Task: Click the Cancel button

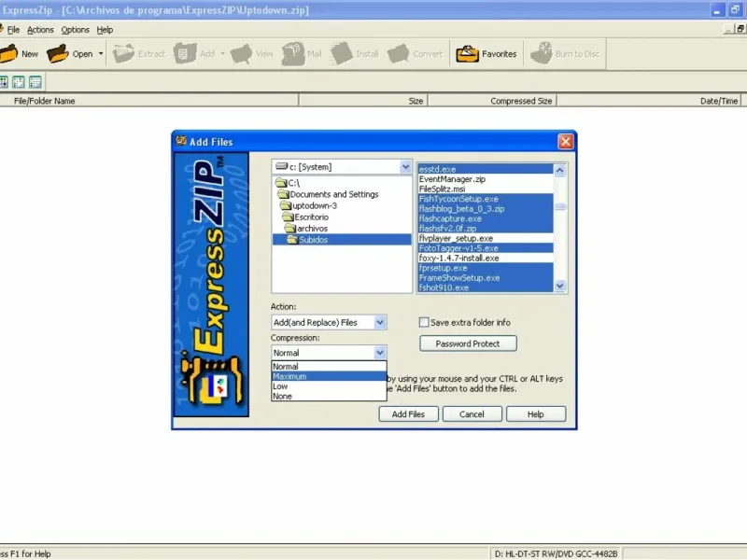Action: coord(472,413)
